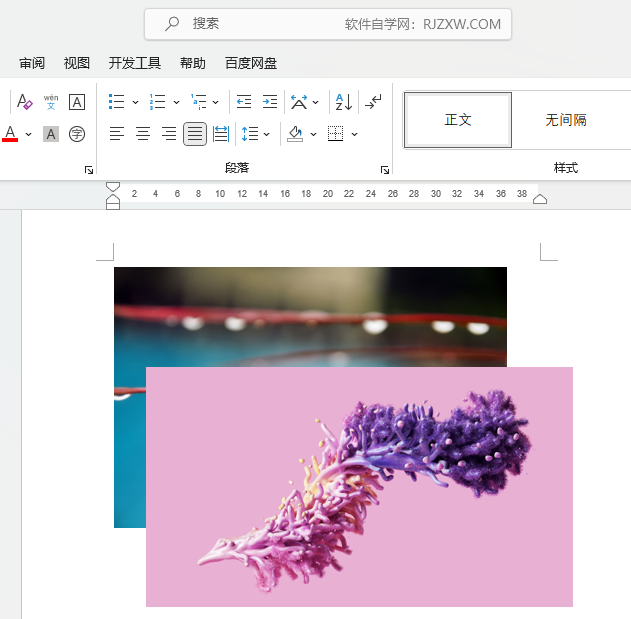
Task: Expand the line spacing dropdown
Action: tap(267, 134)
